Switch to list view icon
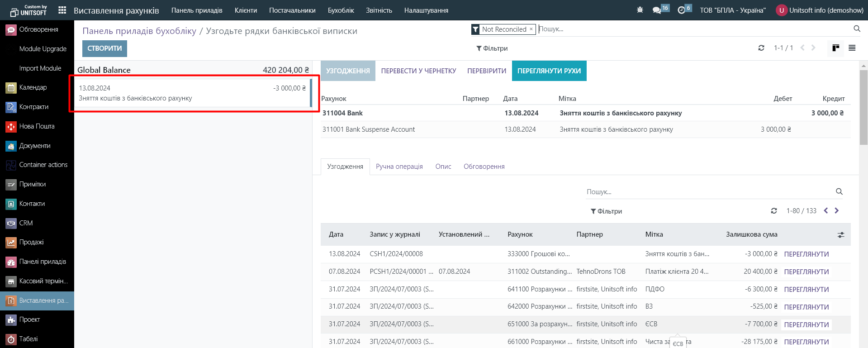868x348 pixels. (852, 48)
